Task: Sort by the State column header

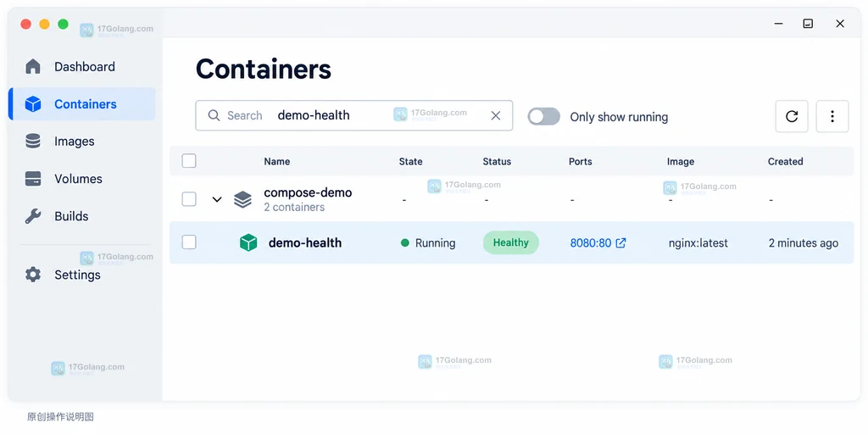Action: click(x=411, y=162)
